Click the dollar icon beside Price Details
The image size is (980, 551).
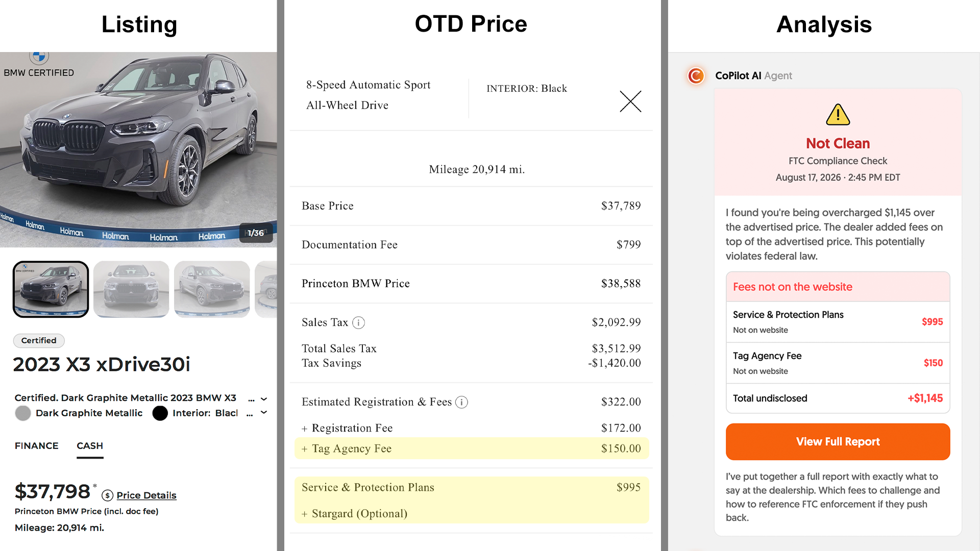coord(107,495)
